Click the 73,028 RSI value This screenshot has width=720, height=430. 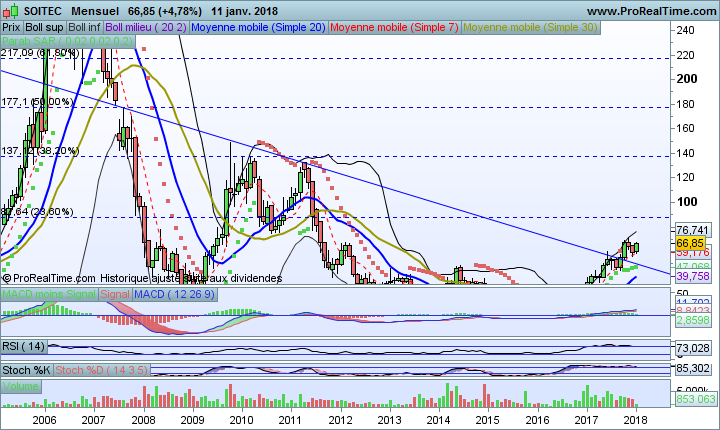(x=692, y=348)
